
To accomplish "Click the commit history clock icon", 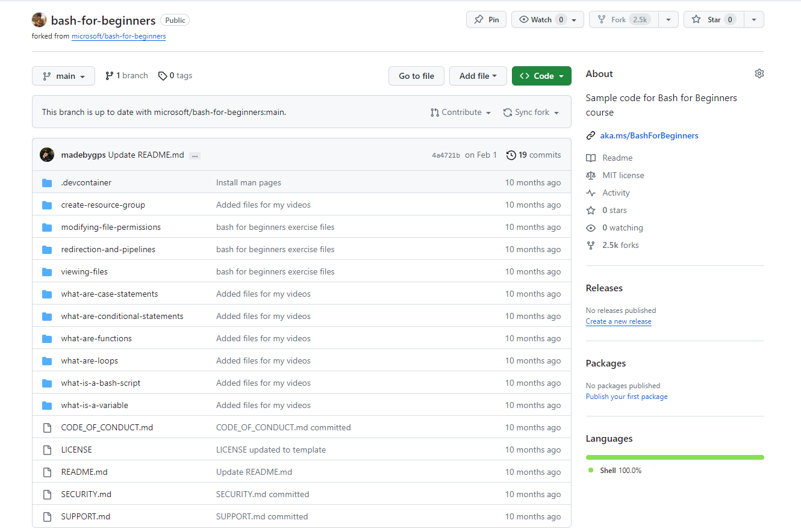I will (511, 155).
